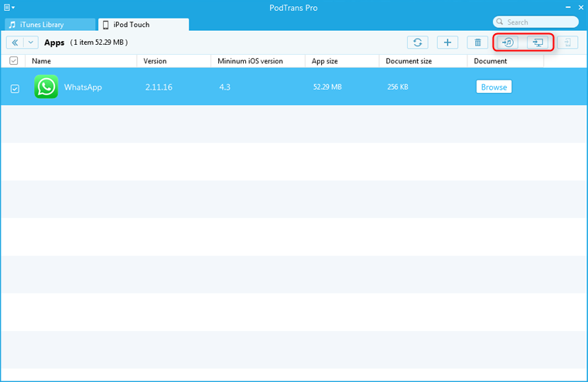The image size is (588, 382).
Task: Switch to the iTunes Library tab
Action: coord(48,25)
